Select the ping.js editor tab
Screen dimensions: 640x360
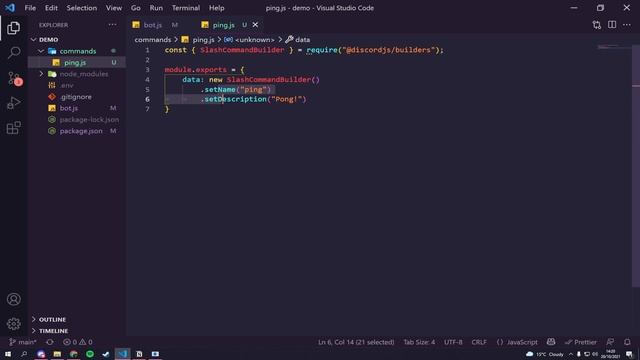click(224, 25)
